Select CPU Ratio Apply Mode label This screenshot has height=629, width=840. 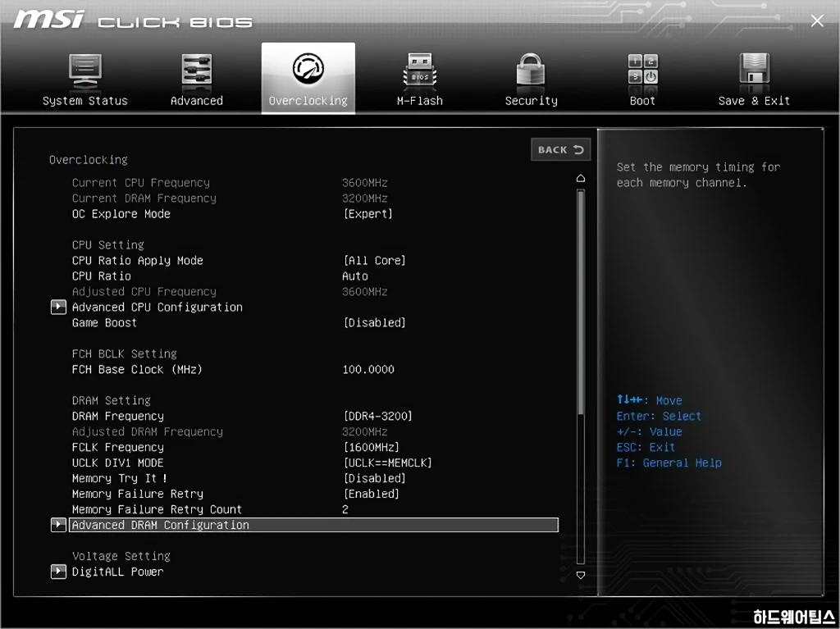coord(138,261)
